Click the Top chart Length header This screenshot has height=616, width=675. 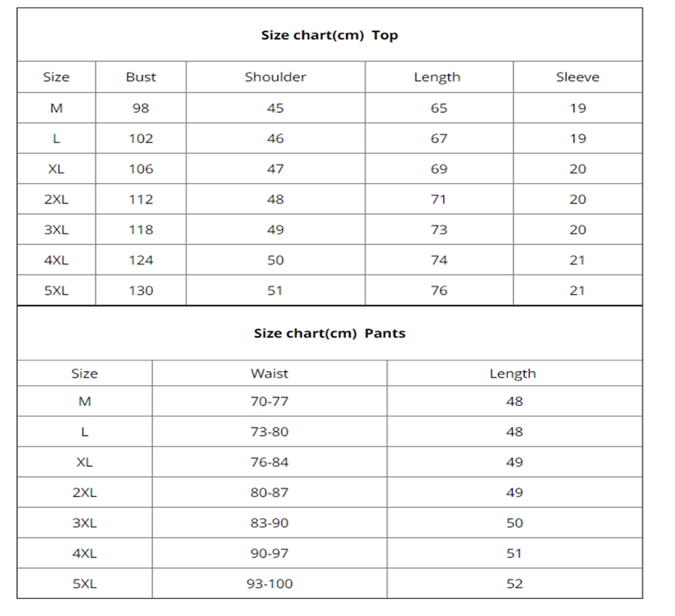click(437, 77)
